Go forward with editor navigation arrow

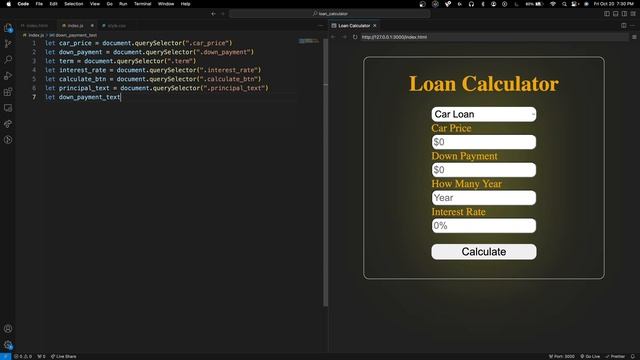223,13
